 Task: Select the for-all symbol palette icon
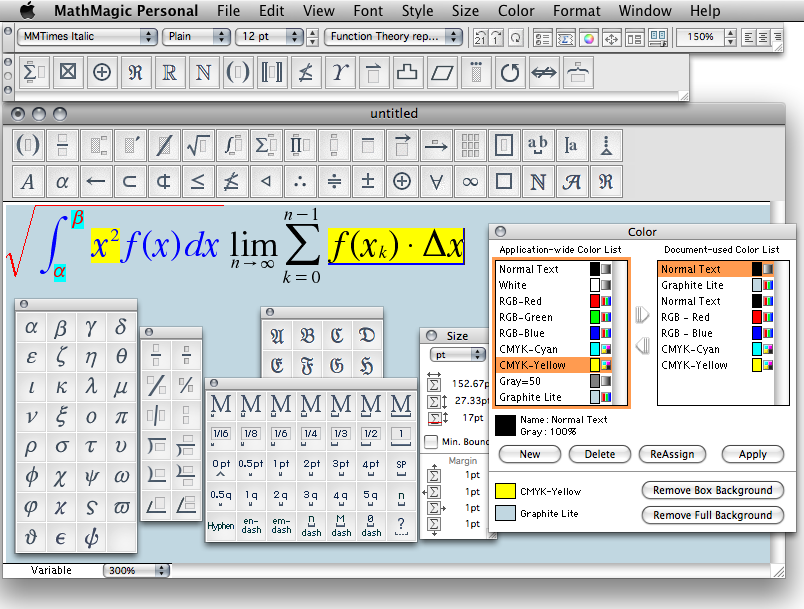[436, 181]
